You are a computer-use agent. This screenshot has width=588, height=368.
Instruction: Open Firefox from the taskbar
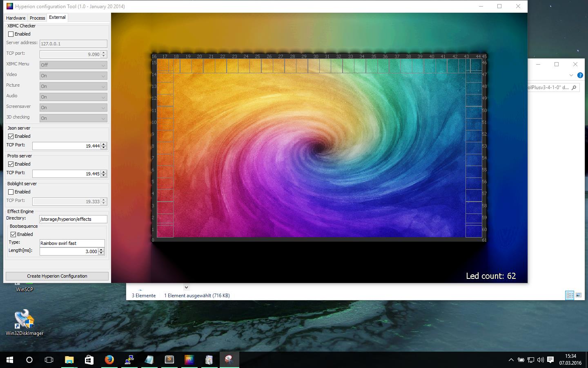tap(109, 360)
